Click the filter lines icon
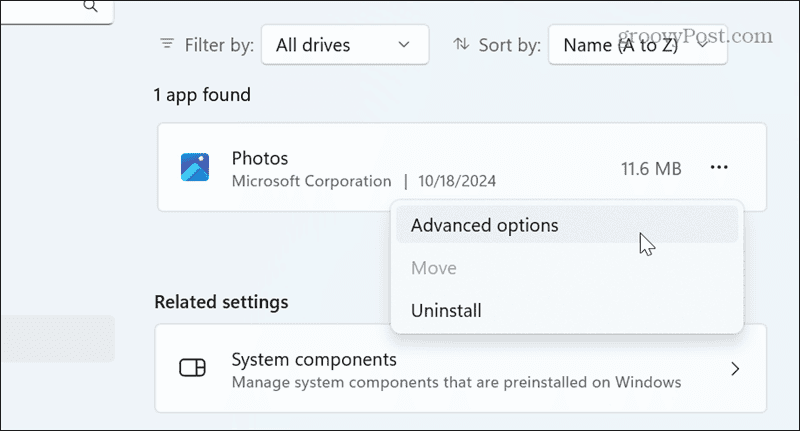The height and width of the screenshot is (431, 800). pyautogui.click(x=166, y=44)
